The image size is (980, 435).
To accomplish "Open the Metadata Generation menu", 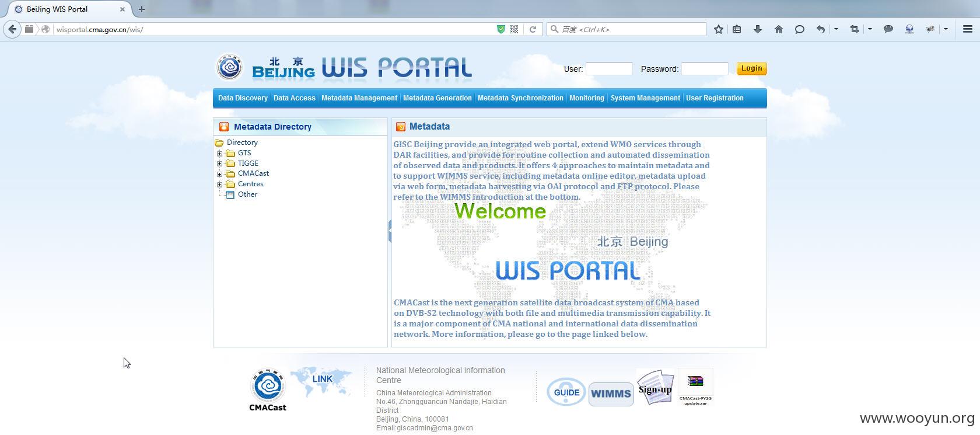I will [437, 98].
